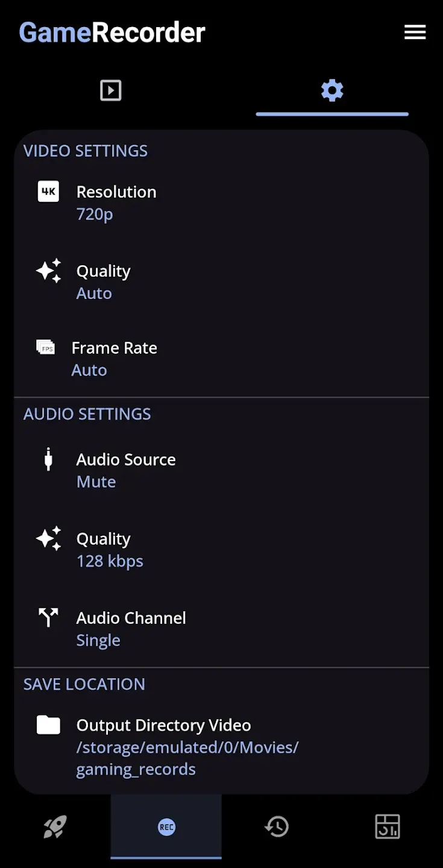Tap the FPS frame rate icon
Viewport: 443px width, 868px height.
[45, 348]
